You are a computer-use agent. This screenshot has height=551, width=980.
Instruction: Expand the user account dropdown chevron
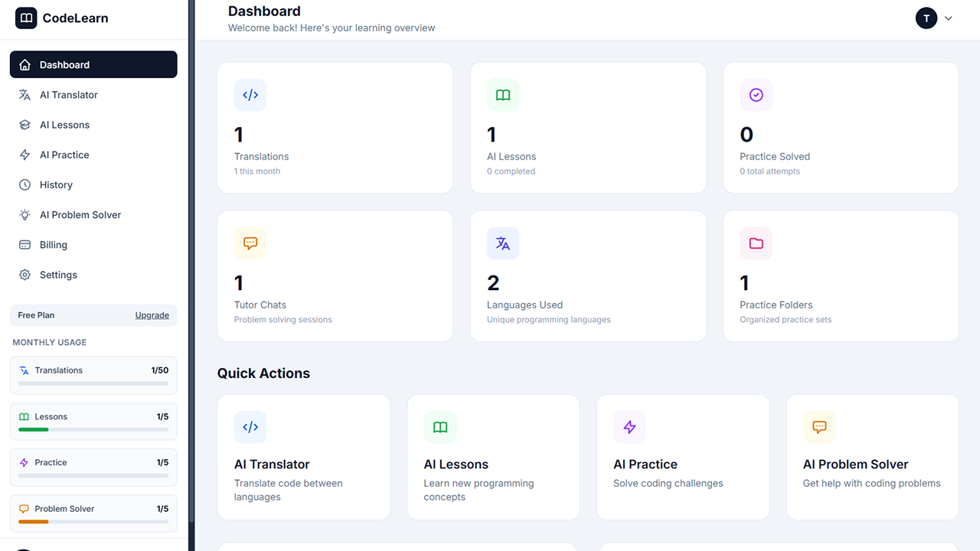point(949,18)
